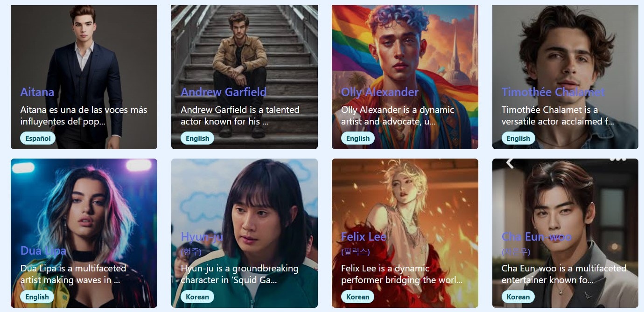Click the English tag on Timothée Chalamet's card

pos(518,139)
